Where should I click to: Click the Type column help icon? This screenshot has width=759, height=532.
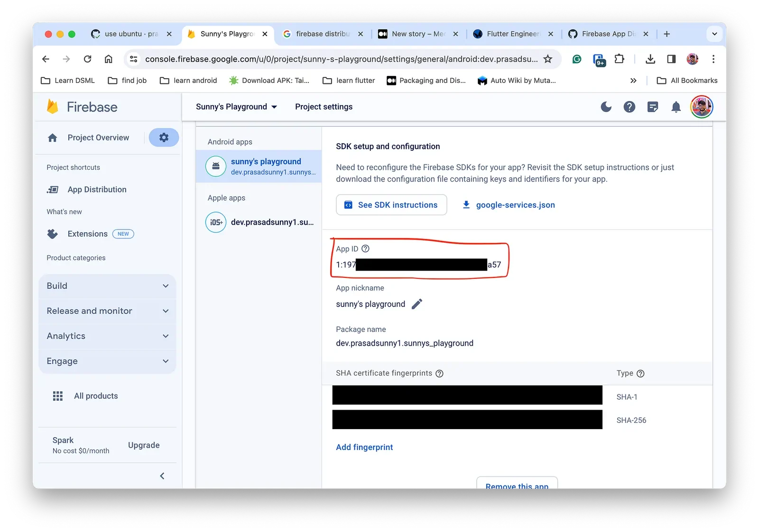point(640,373)
